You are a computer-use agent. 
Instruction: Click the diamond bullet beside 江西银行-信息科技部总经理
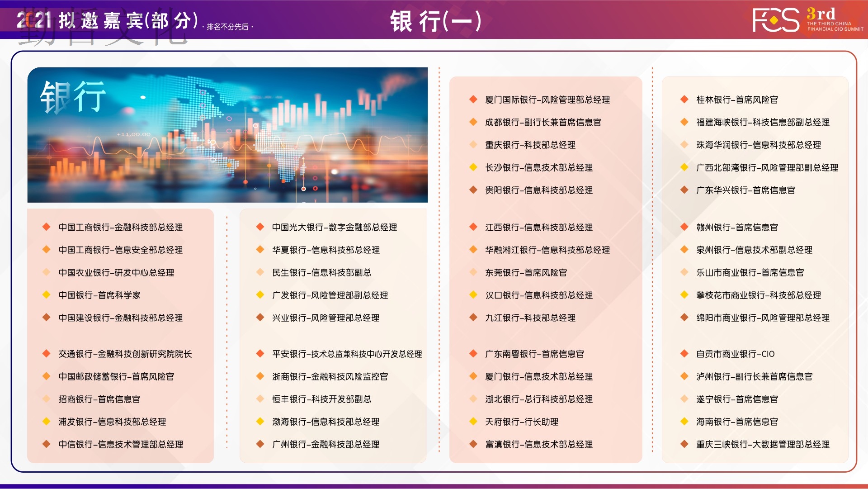473,227
